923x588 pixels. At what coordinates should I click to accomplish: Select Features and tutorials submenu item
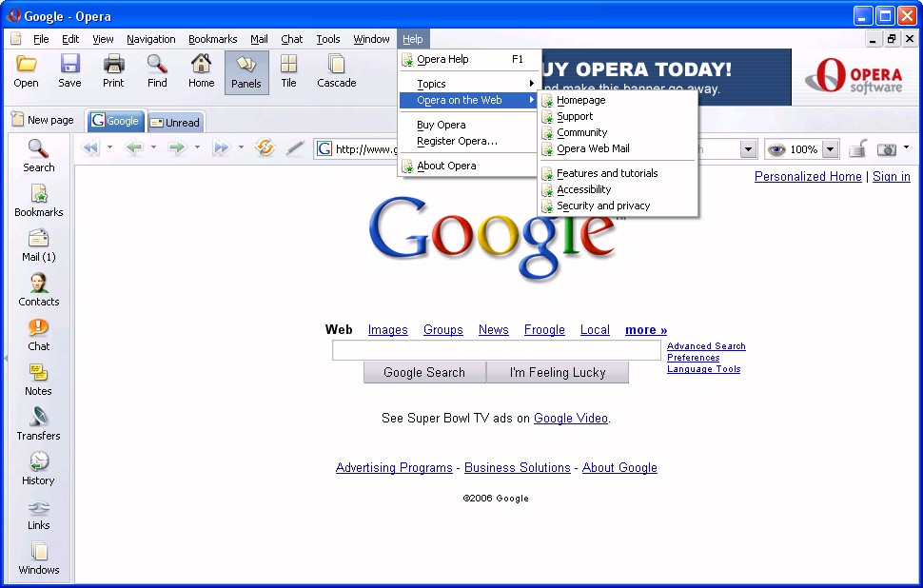point(619,173)
